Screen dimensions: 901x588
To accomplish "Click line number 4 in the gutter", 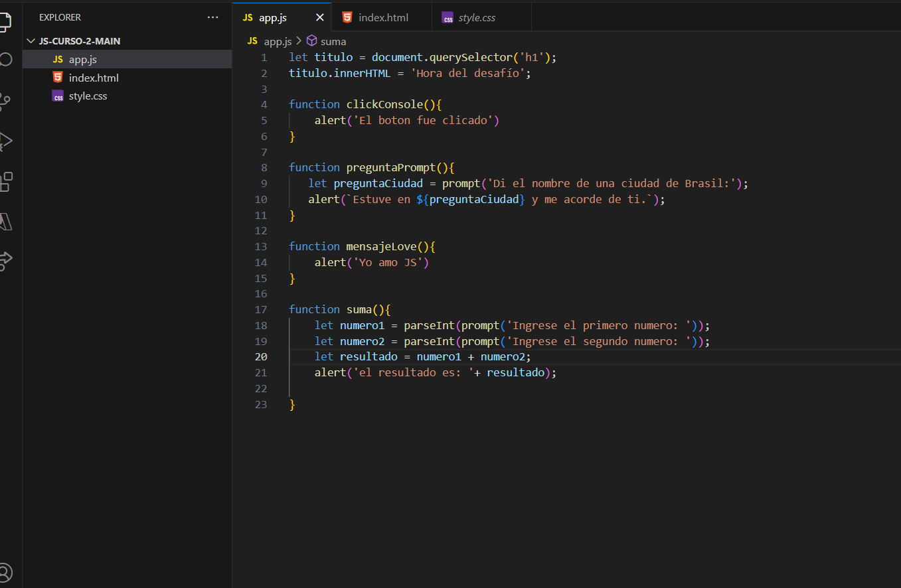I will pyautogui.click(x=264, y=104).
